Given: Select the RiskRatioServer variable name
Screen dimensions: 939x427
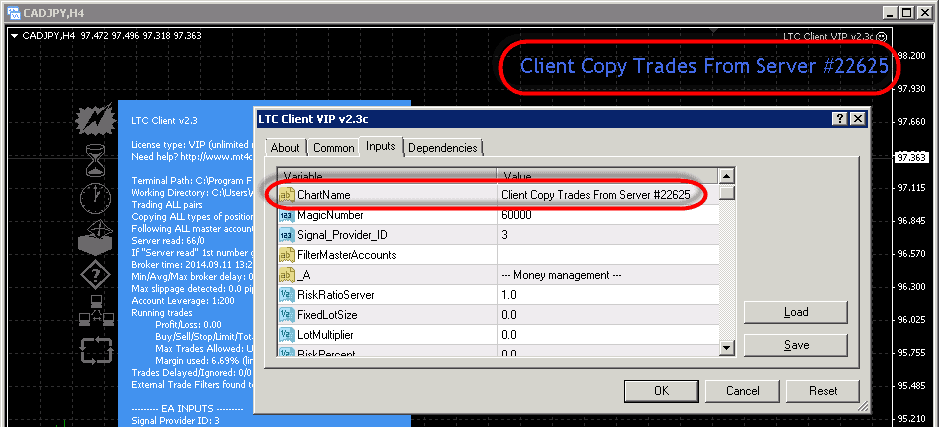Looking at the screenshot, I should click(335, 295).
